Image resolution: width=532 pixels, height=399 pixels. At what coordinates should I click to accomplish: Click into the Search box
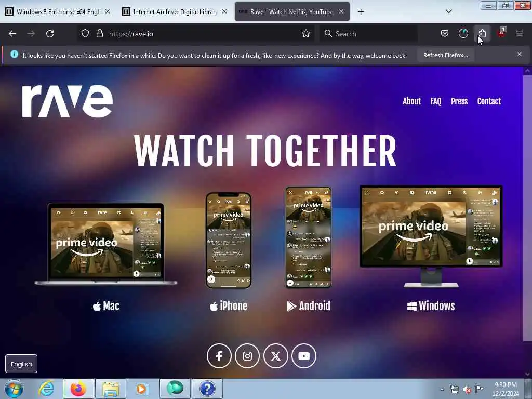368,34
